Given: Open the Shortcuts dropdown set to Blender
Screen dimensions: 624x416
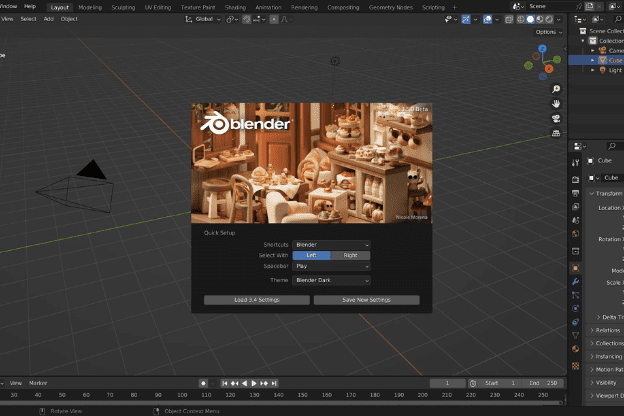Looking at the screenshot, I should [331, 245].
